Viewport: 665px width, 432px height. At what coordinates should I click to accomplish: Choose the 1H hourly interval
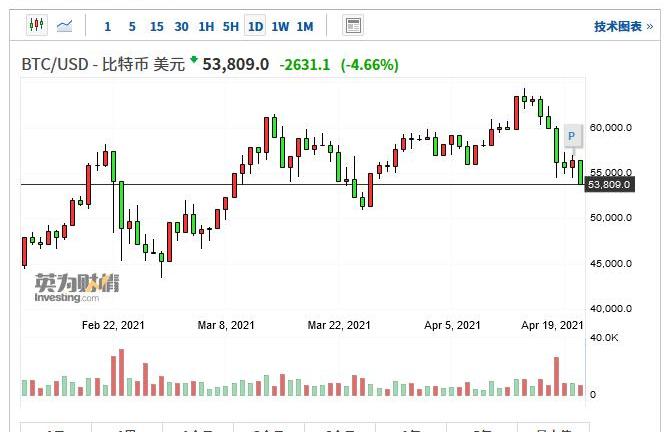coord(206,26)
